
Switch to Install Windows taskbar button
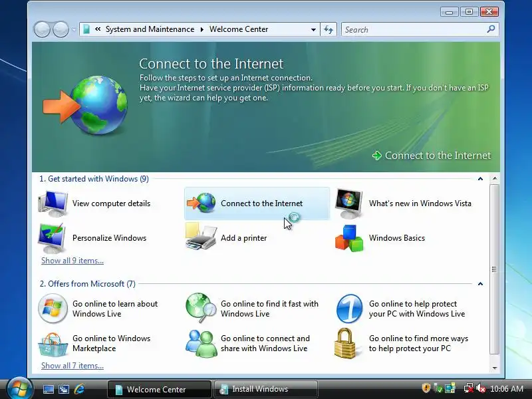click(x=266, y=389)
